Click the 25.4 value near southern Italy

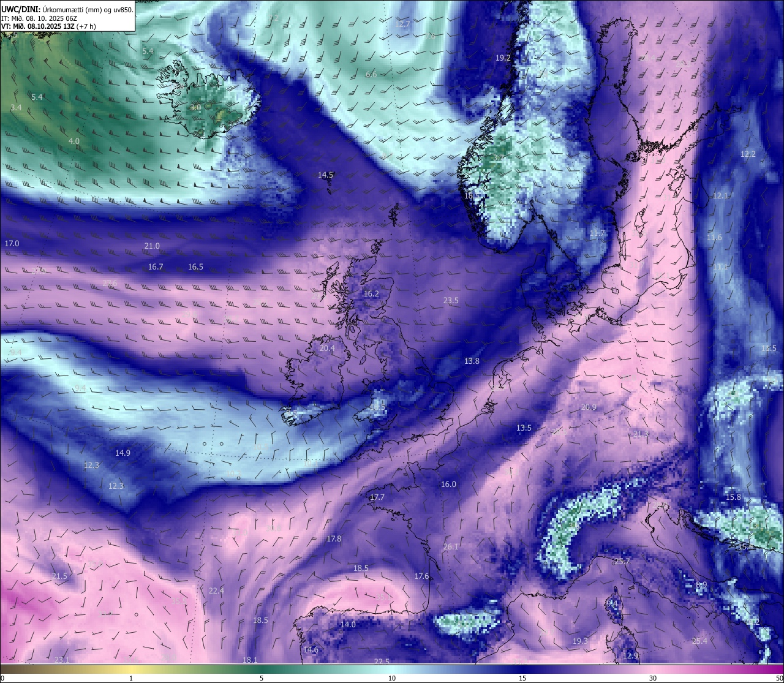click(x=699, y=641)
